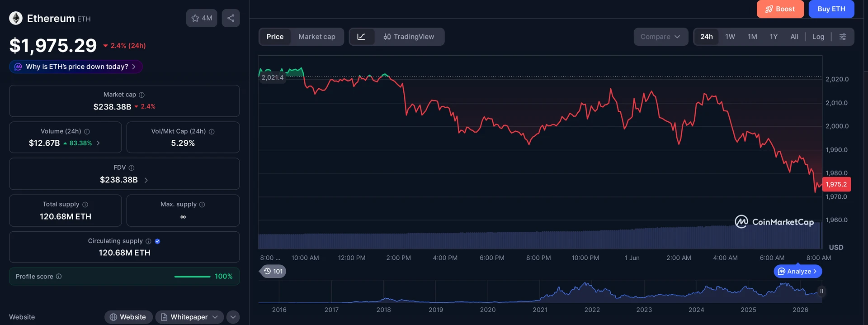
Task: Click the verified circulating supply badge
Action: [157, 241]
